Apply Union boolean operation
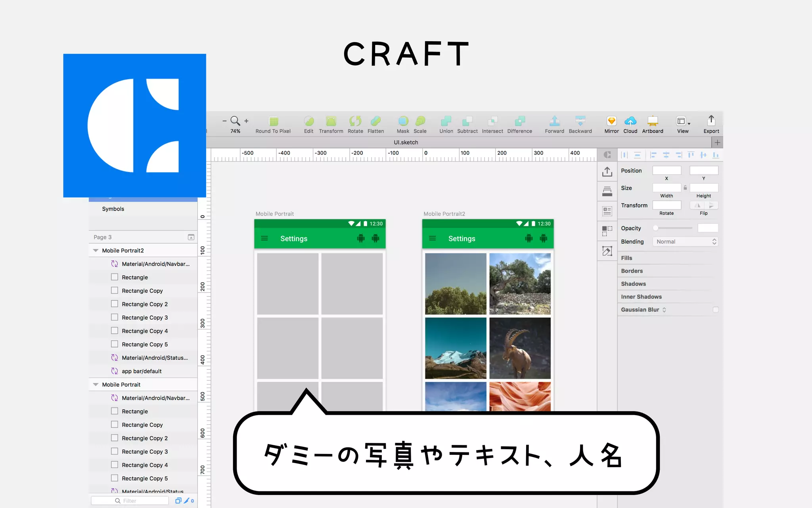 [446, 121]
